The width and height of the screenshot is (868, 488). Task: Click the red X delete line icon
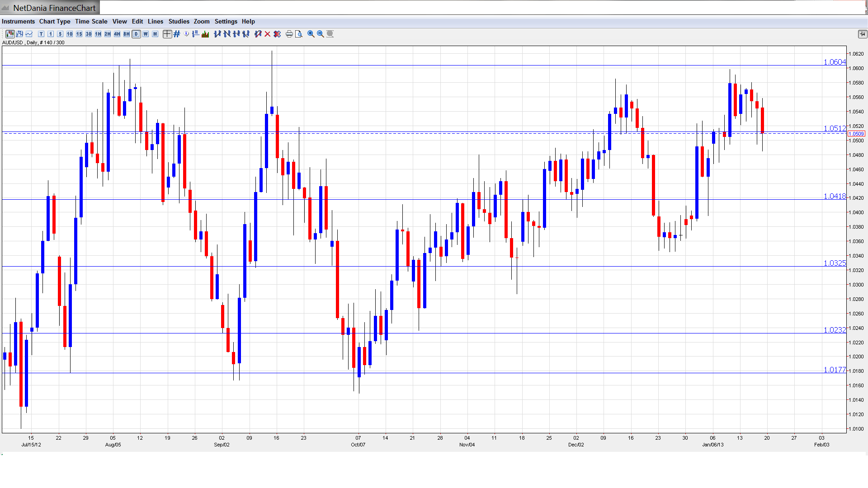[268, 34]
